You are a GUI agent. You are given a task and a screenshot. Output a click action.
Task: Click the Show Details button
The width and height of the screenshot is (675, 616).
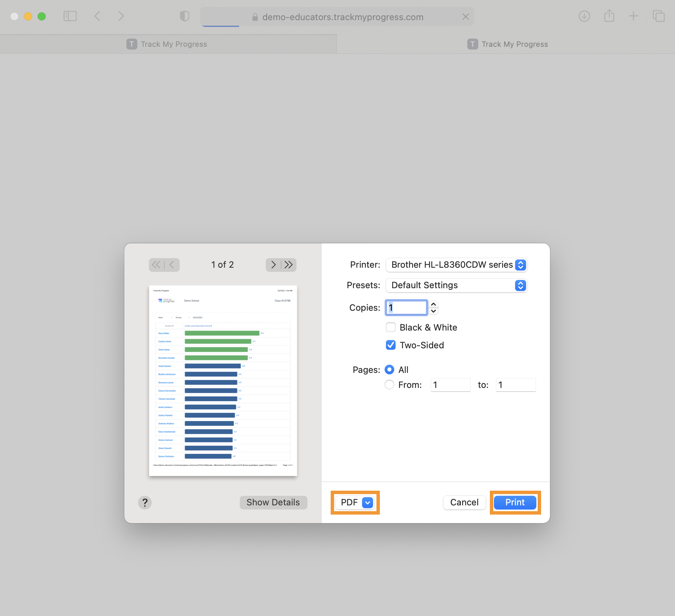click(273, 502)
